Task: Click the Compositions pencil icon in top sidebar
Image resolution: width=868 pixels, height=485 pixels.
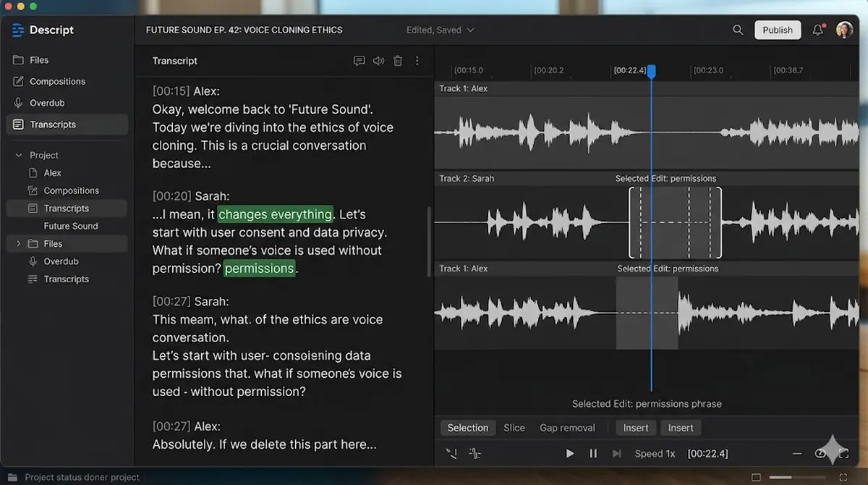Action: (x=18, y=81)
